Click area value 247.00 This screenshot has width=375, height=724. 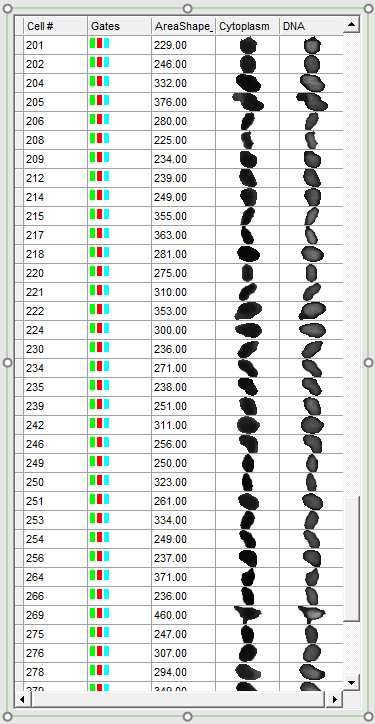170,634
